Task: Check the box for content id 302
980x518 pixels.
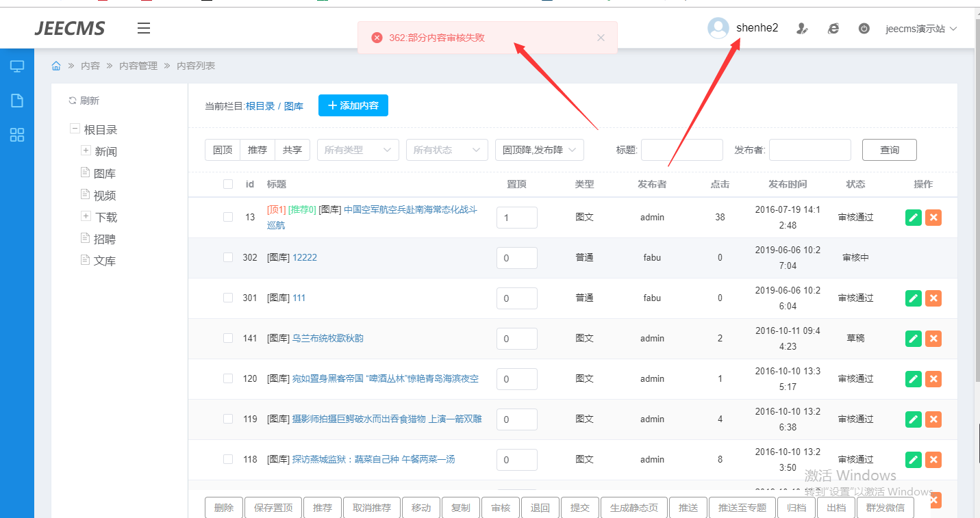Action: pos(228,257)
